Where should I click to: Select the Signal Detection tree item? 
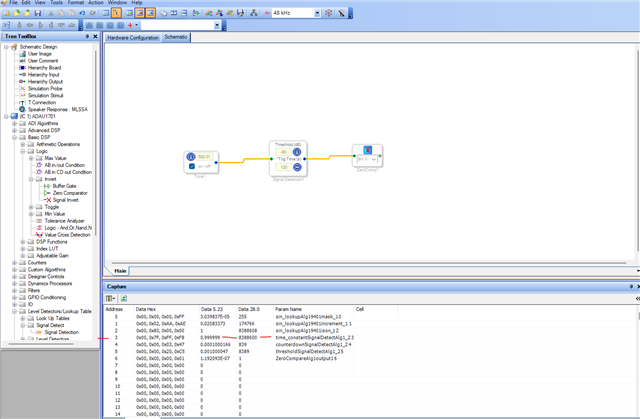point(61,333)
